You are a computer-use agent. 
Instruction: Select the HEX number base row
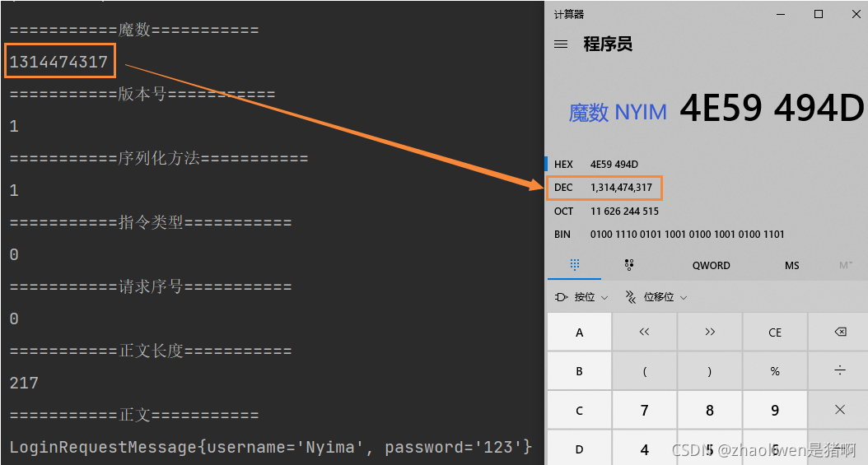[x=707, y=165]
